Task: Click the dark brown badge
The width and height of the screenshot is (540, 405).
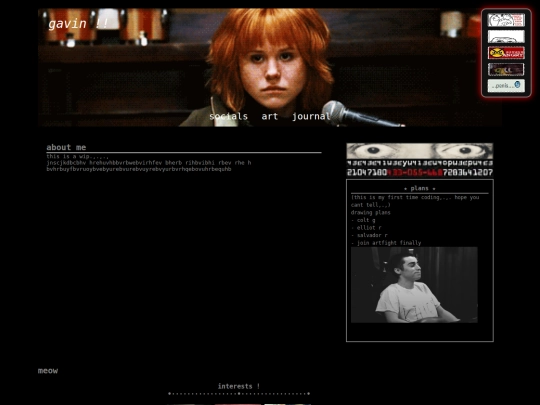Action: tap(506, 70)
